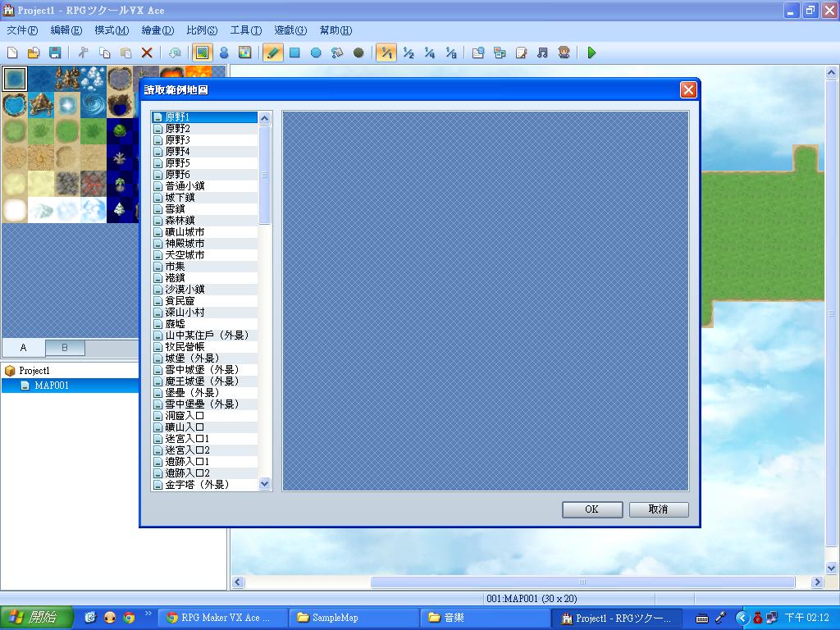
Task: Set map zoom to 1/2 scale
Action: (x=409, y=52)
